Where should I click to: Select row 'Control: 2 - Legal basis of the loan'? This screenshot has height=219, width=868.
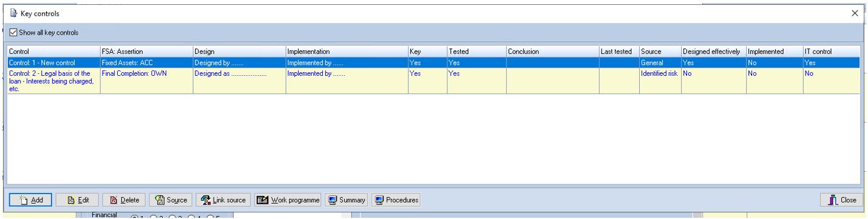coord(433,81)
